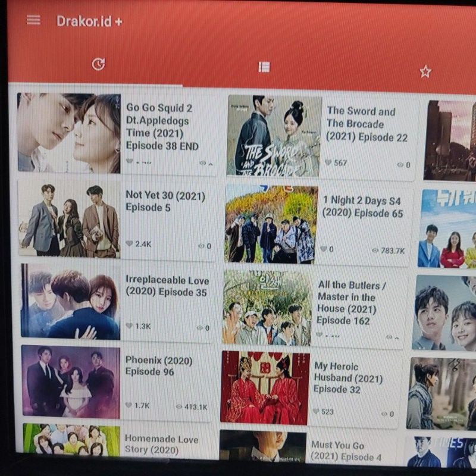Click eye views icon on Phoenix episode
This screenshot has height=476, width=476.
(x=179, y=407)
